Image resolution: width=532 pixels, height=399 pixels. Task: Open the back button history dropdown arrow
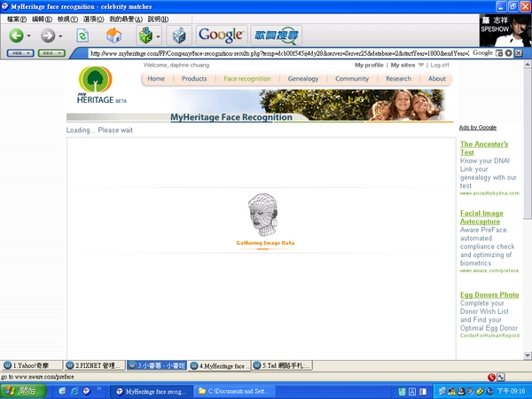coord(29,35)
